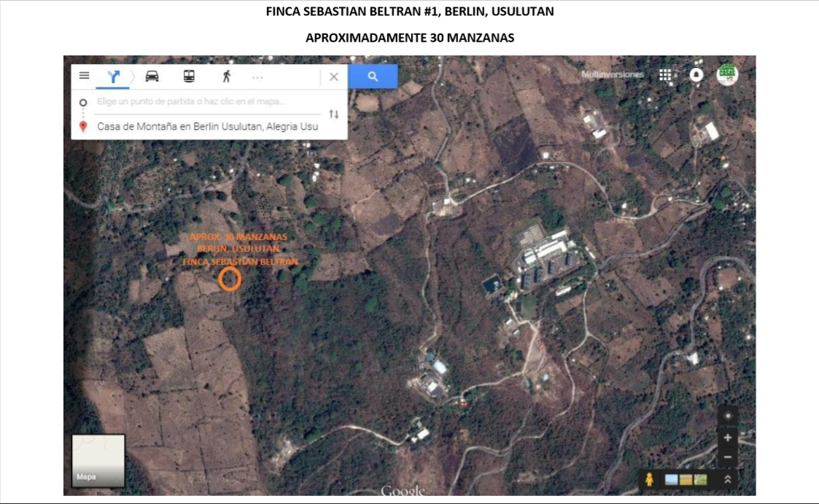The height and width of the screenshot is (504, 819).
Task: Click the Multinversiones account name
Action: [613, 75]
